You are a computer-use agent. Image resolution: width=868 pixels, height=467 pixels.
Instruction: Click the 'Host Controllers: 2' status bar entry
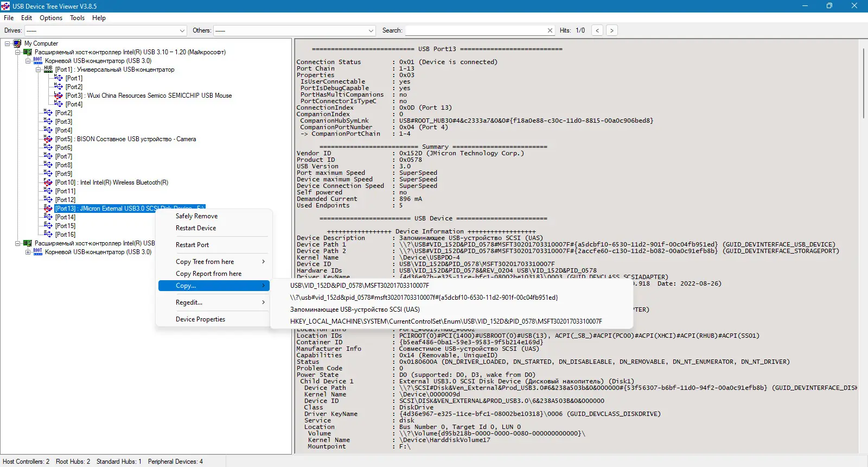[26, 462]
